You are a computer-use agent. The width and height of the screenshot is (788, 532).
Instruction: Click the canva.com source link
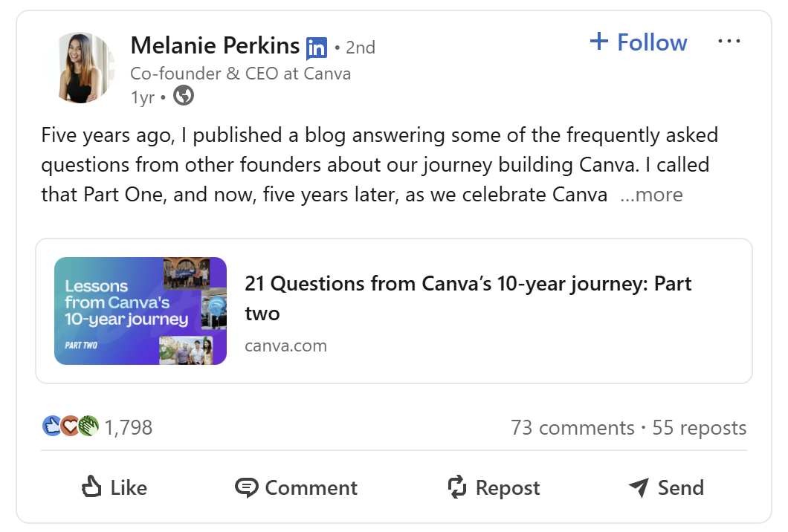(x=285, y=346)
